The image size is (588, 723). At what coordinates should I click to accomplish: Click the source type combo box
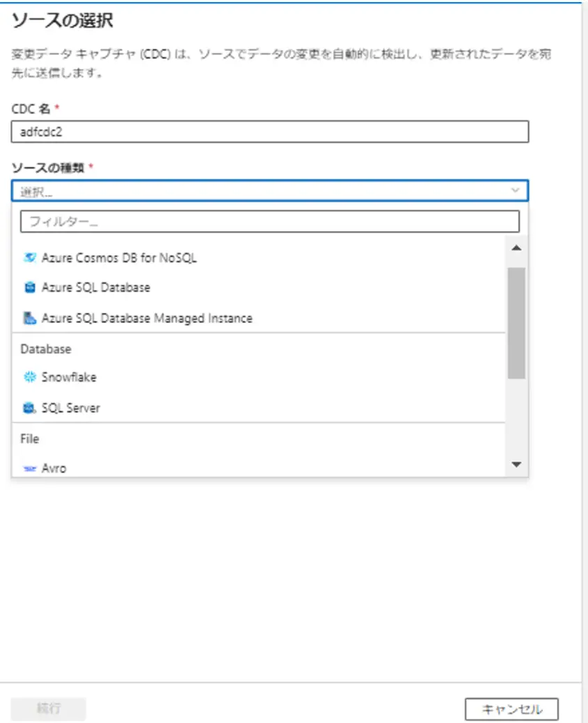270,191
